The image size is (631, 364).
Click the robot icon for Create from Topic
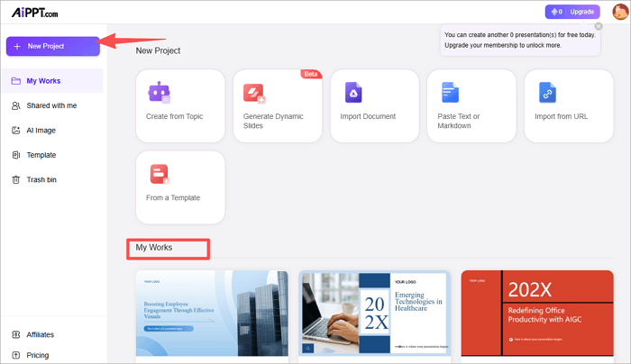[159, 92]
